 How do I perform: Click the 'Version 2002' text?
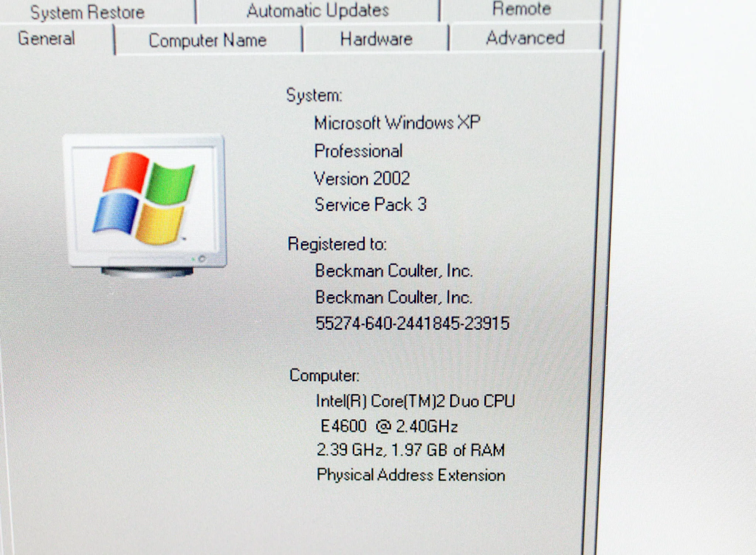(x=362, y=178)
